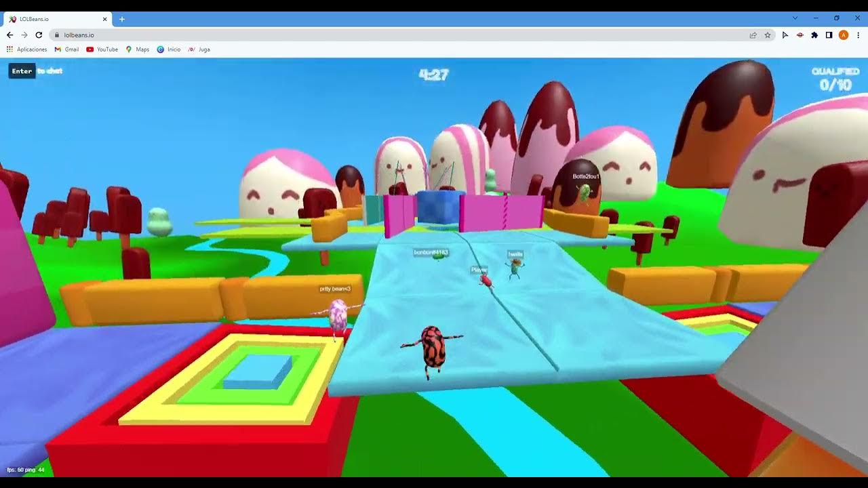Open the Juga bookmark

tap(199, 49)
